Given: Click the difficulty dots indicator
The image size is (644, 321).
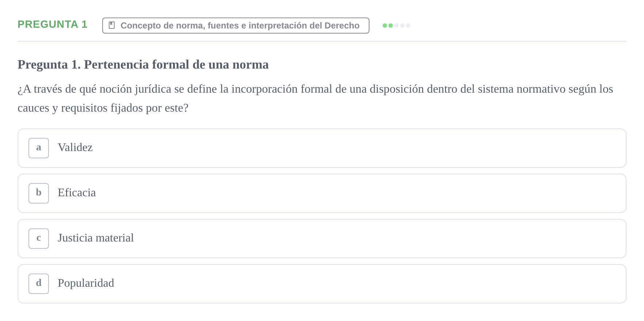Looking at the screenshot, I should click(x=396, y=26).
